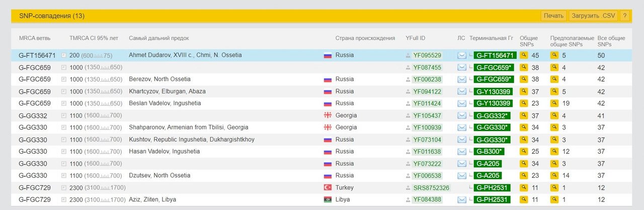Expand the TMRCA box icon in the Shahparonov row
The width and height of the screenshot is (644, 210).
[64, 127]
